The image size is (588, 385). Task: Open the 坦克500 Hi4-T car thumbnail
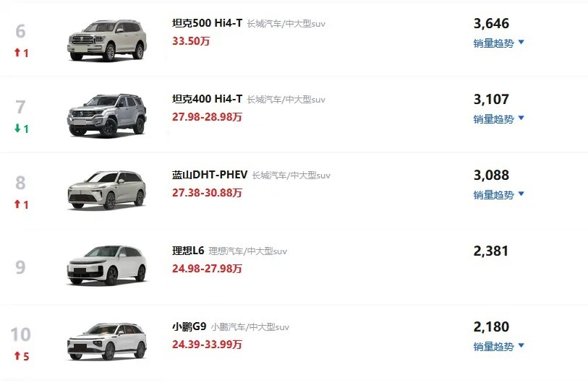pos(107,40)
